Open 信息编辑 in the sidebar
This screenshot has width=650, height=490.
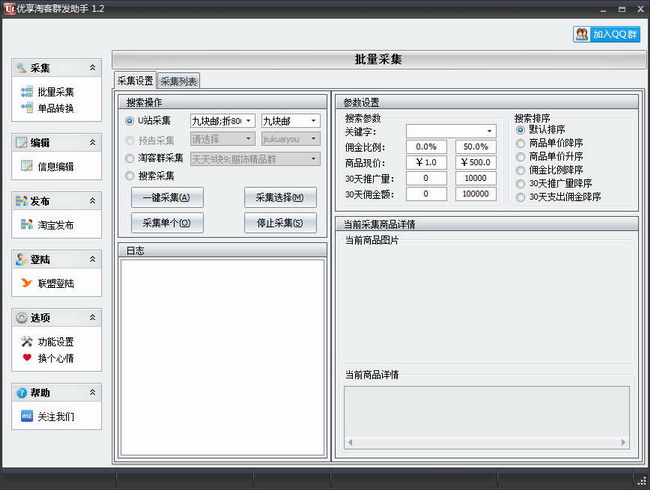(x=56, y=166)
